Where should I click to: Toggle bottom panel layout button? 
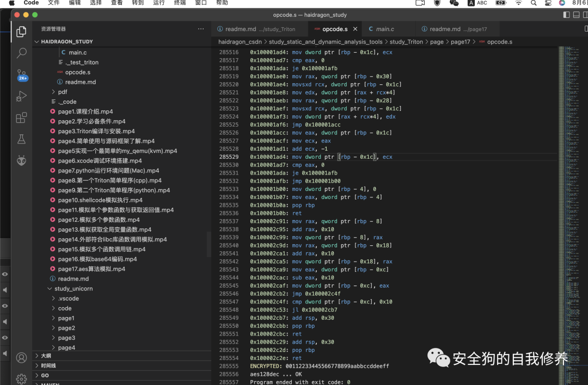click(x=577, y=15)
